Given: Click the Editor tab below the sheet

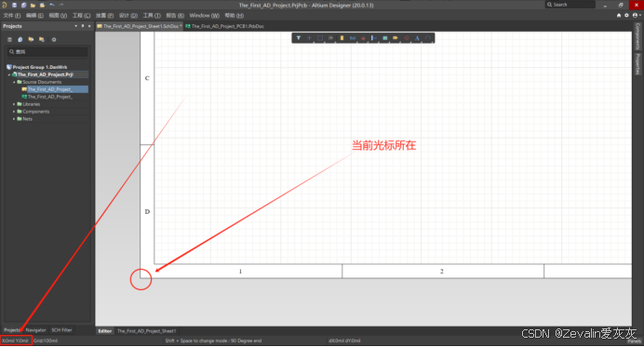Looking at the screenshot, I should tap(105, 331).
